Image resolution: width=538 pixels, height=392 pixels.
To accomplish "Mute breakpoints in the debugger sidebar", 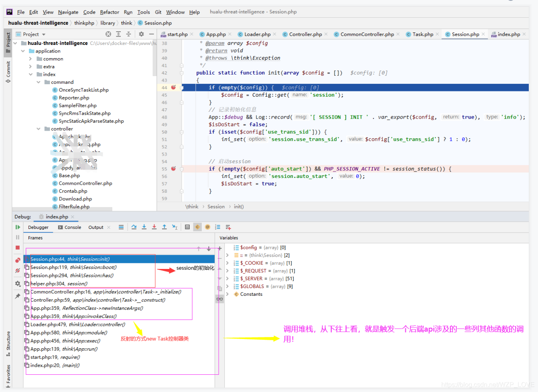I will [17, 270].
